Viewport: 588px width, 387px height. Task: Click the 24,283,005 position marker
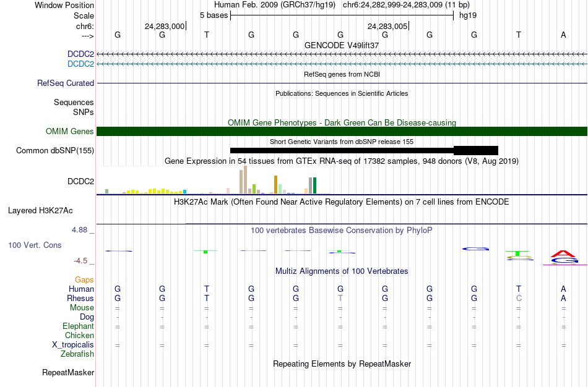pos(387,26)
